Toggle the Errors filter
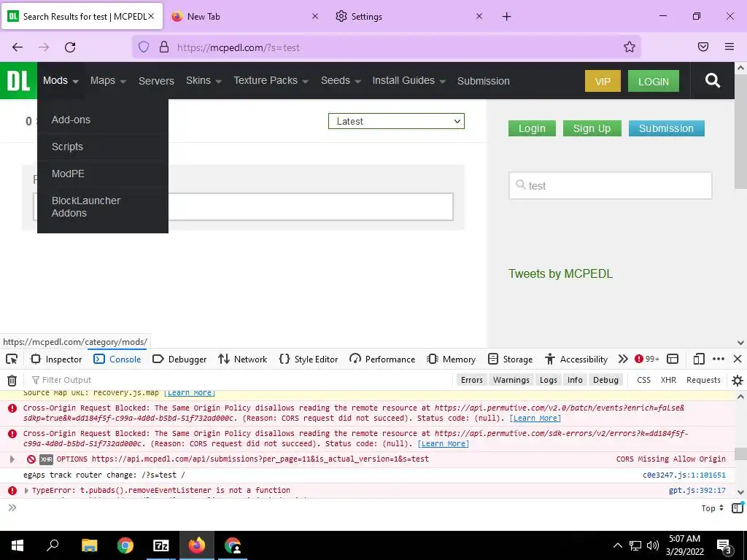This screenshot has width=747, height=560. tap(472, 380)
